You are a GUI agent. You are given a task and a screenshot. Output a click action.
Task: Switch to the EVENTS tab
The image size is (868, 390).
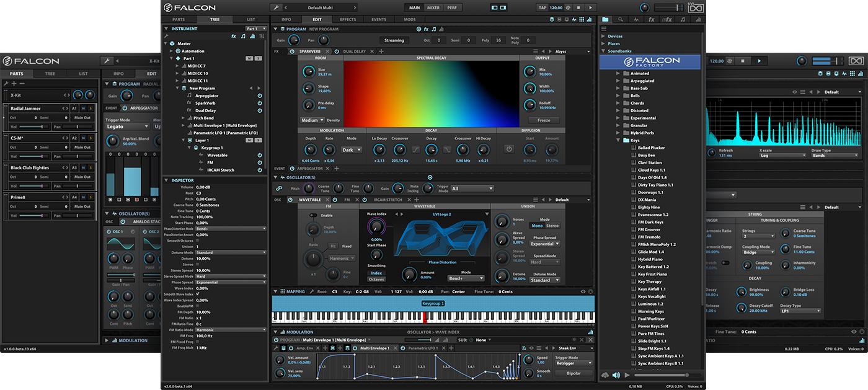(379, 19)
